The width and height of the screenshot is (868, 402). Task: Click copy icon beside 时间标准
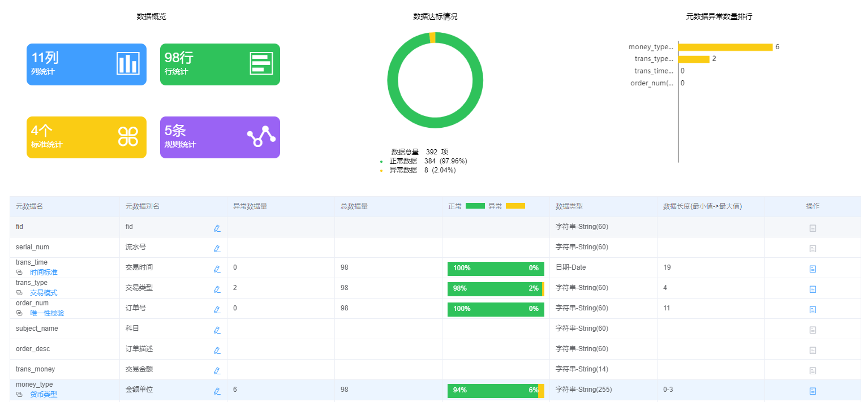click(x=19, y=273)
